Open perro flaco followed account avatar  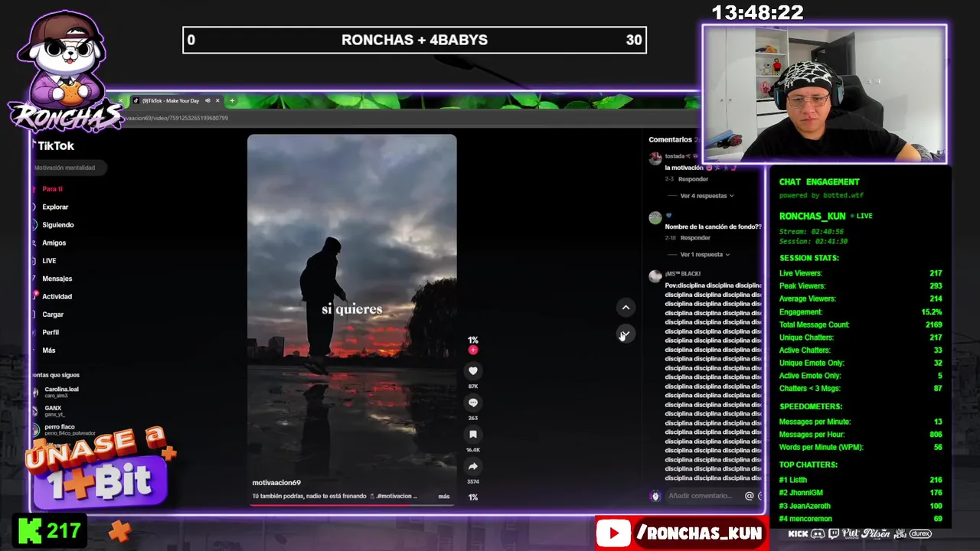point(35,429)
